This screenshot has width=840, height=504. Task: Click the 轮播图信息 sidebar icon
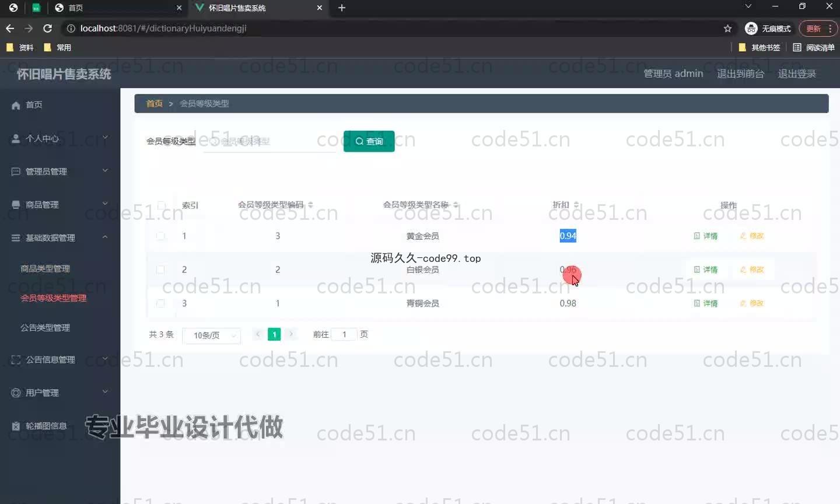[16, 426]
